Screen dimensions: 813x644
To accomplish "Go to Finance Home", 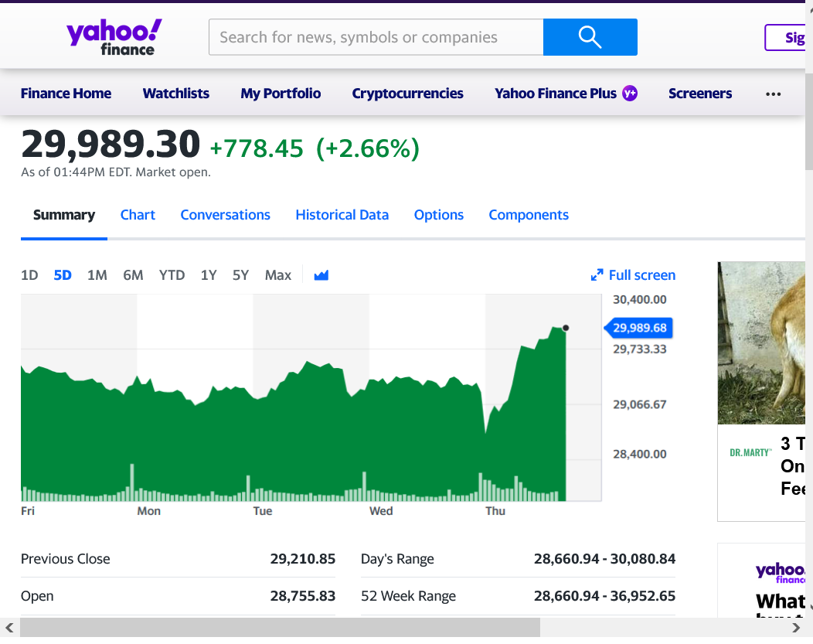I will (66, 94).
